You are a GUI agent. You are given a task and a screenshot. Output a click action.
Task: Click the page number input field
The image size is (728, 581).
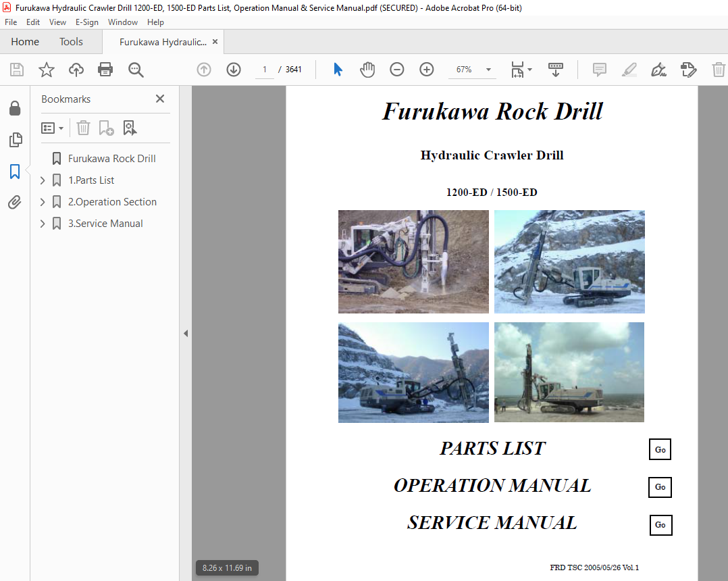point(265,70)
